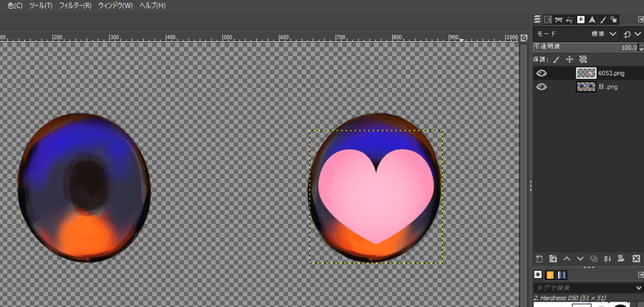Image resolution: width=644 pixels, height=307 pixels.
Task: Duplicate the selected layer
Action: point(593,259)
